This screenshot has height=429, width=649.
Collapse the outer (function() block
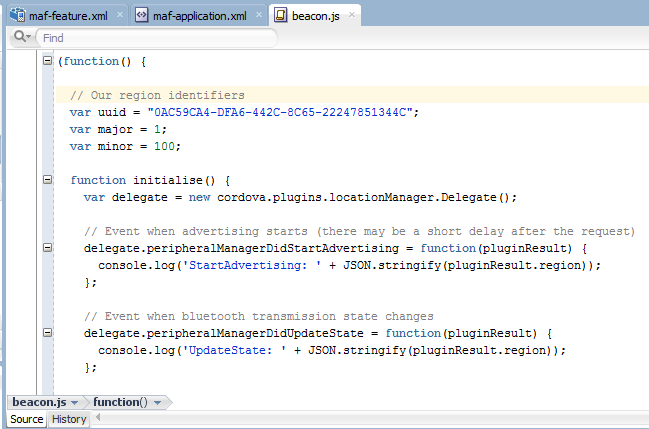(x=48, y=61)
